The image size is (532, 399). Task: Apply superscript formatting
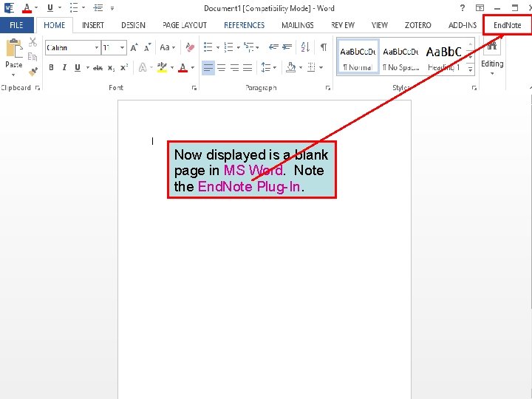click(x=124, y=67)
